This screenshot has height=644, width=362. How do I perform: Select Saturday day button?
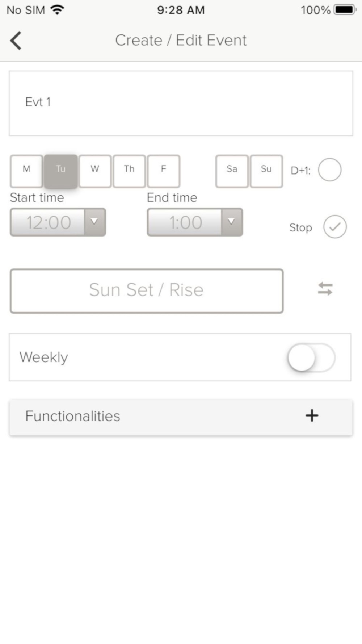(232, 171)
